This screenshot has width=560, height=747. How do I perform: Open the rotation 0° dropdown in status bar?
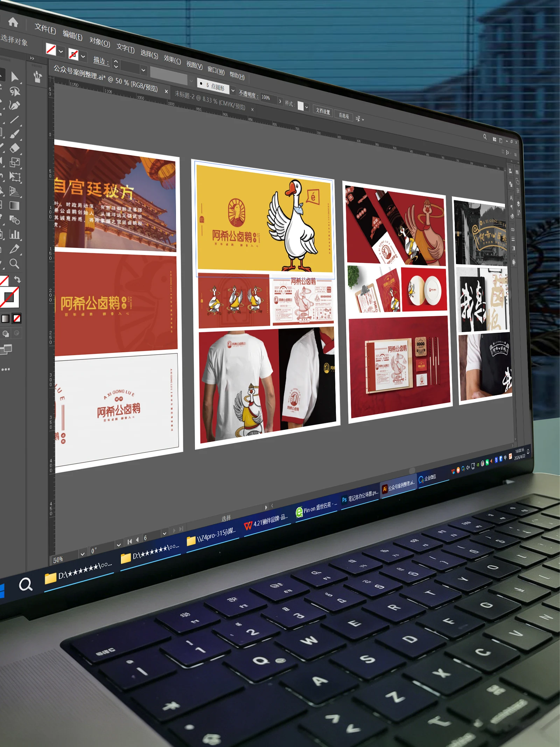pyautogui.click(x=119, y=545)
